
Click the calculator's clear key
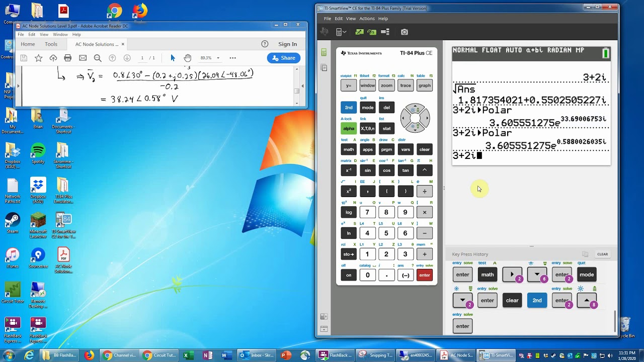coord(425,149)
